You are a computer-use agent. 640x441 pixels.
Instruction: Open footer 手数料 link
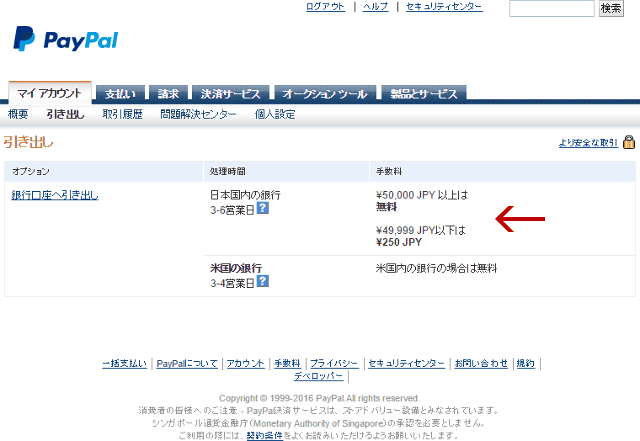tap(287, 363)
